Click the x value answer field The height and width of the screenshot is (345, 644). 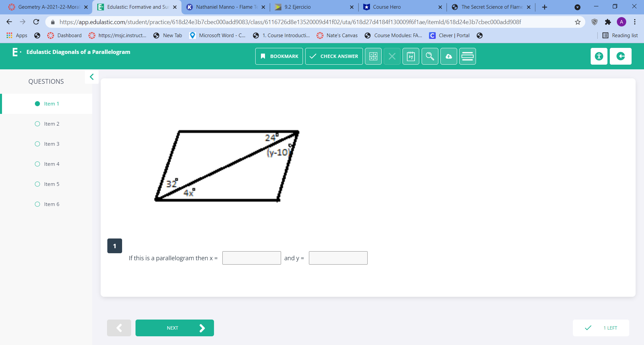click(251, 258)
